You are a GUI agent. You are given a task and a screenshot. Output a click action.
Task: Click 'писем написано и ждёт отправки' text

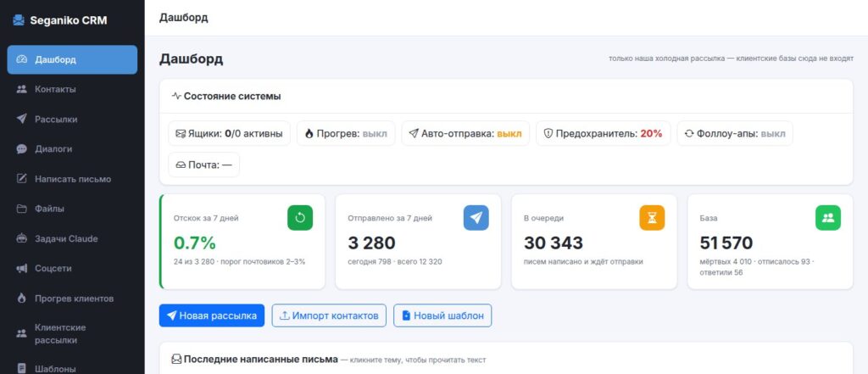click(x=583, y=261)
